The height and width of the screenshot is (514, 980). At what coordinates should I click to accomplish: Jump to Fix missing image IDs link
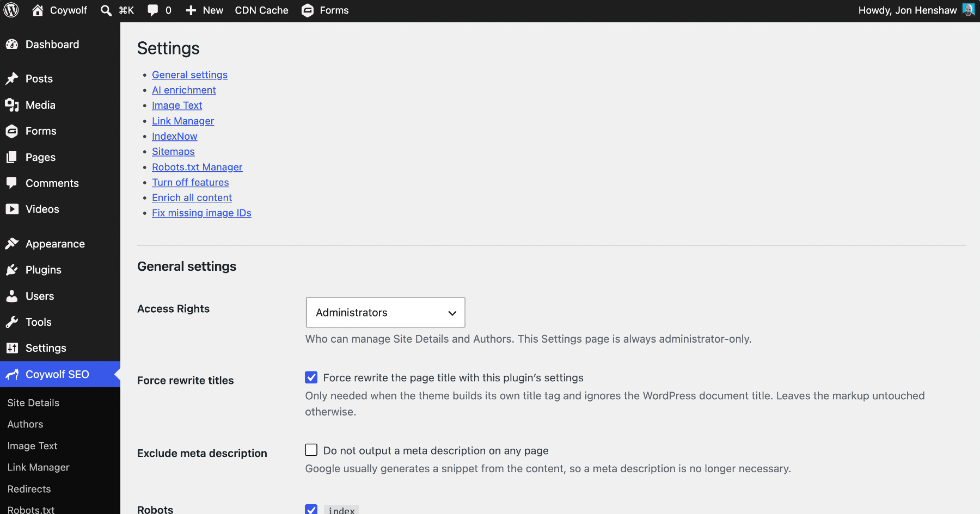pyautogui.click(x=201, y=213)
